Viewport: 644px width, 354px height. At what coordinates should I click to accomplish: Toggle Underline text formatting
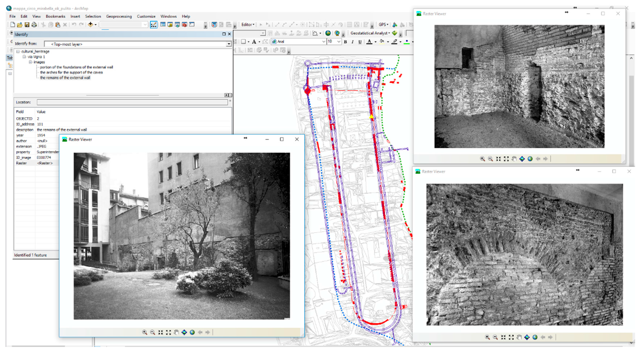tap(360, 42)
